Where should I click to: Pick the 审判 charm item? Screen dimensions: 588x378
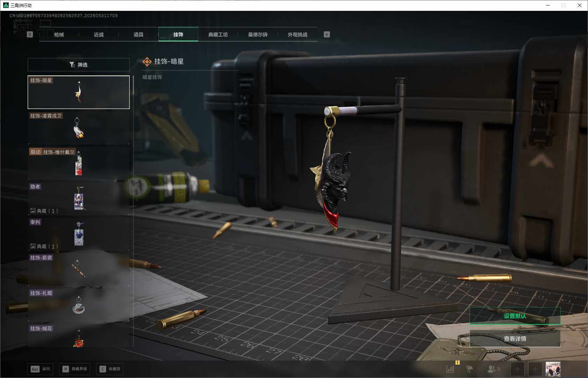click(79, 234)
